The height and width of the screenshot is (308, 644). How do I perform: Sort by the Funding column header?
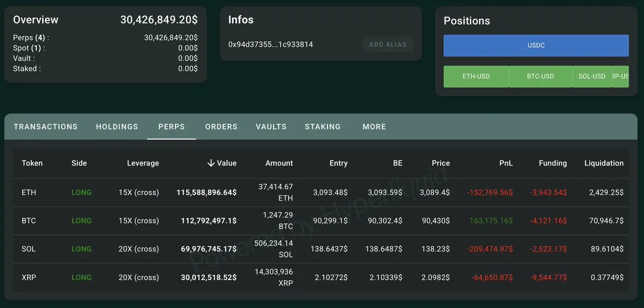553,163
